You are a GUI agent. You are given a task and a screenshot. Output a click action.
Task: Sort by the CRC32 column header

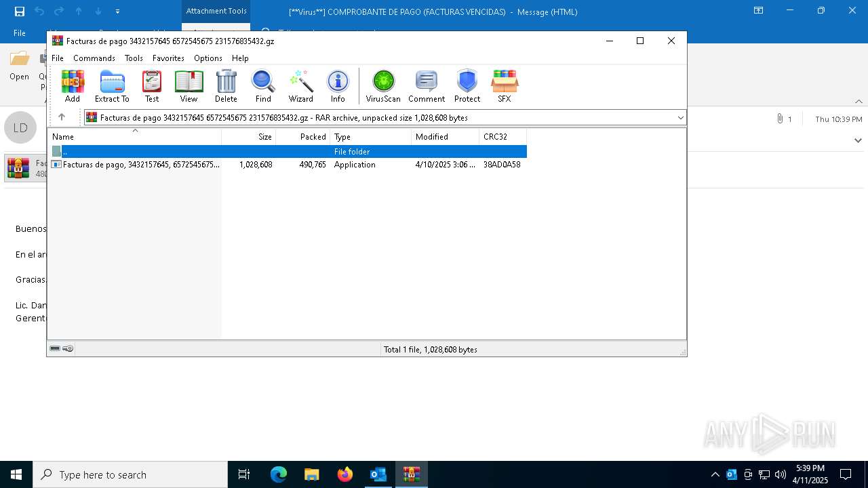tap(502, 136)
